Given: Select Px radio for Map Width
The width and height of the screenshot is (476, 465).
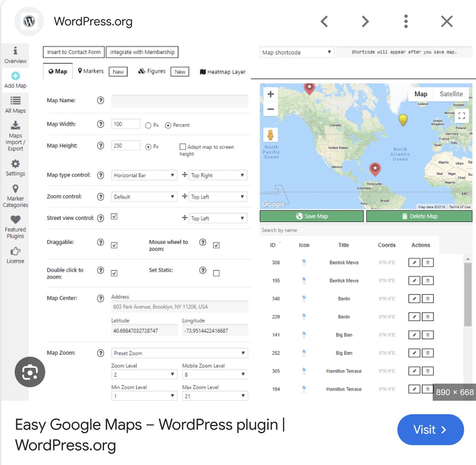Looking at the screenshot, I should (148, 125).
